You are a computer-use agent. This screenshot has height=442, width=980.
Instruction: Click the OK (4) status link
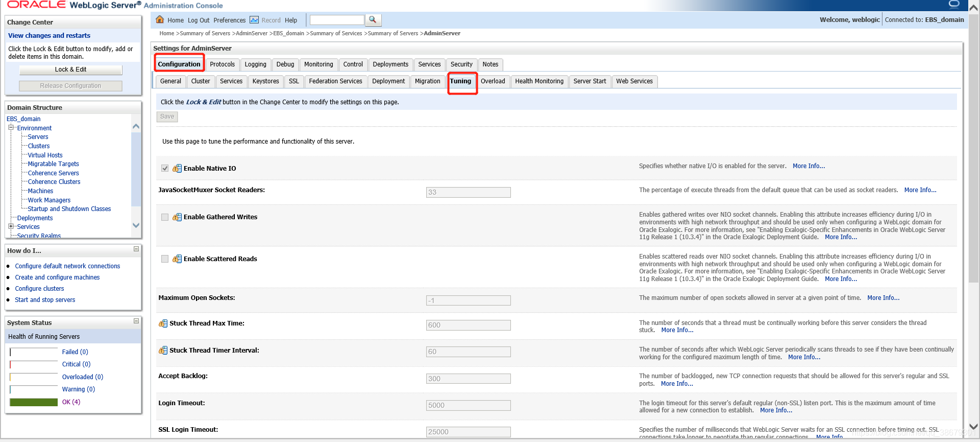(x=71, y=402)
